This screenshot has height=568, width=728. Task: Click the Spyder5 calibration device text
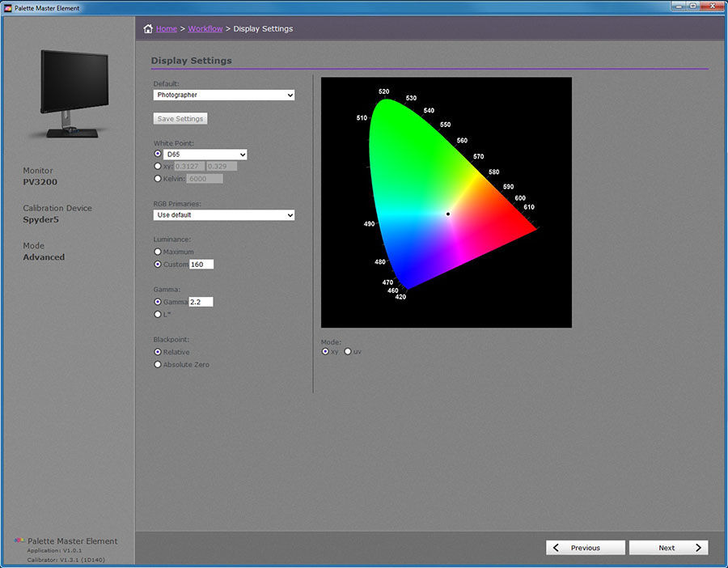tap(41, 220)
